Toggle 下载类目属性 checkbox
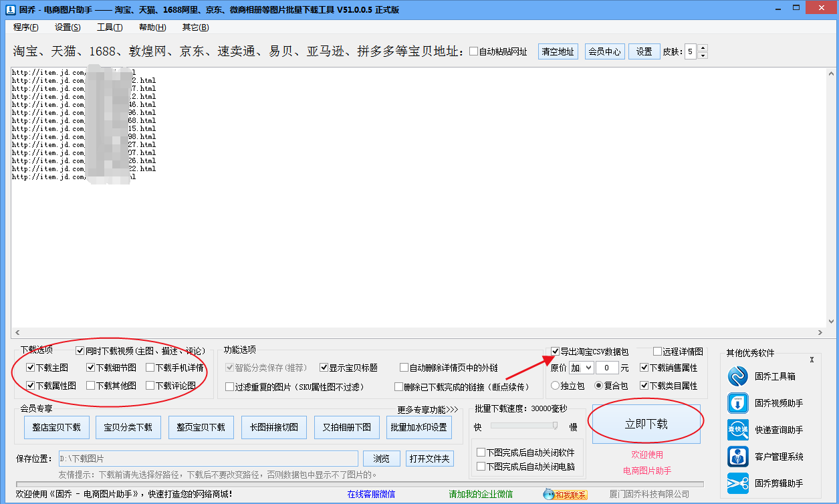The width and height of the screenshot is (839, 504). 644,386
